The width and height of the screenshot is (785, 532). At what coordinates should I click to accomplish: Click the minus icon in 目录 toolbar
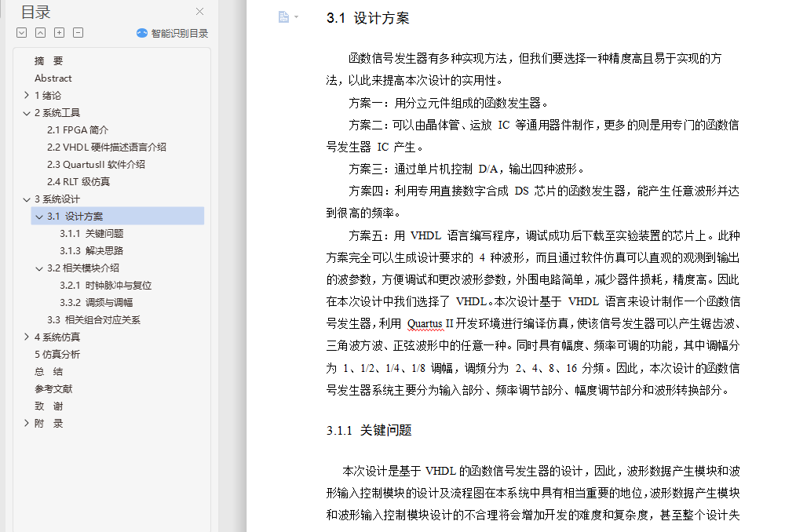click(x=78, y=32)
